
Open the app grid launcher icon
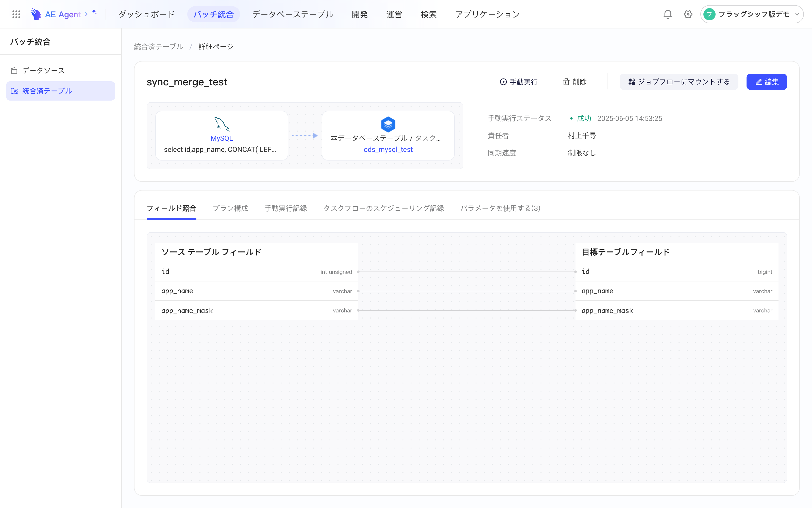[16, 14]
